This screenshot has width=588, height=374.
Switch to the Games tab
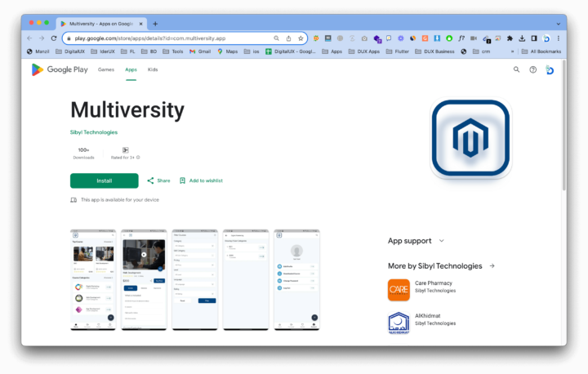pyautogui.click(x=106, y=69)
